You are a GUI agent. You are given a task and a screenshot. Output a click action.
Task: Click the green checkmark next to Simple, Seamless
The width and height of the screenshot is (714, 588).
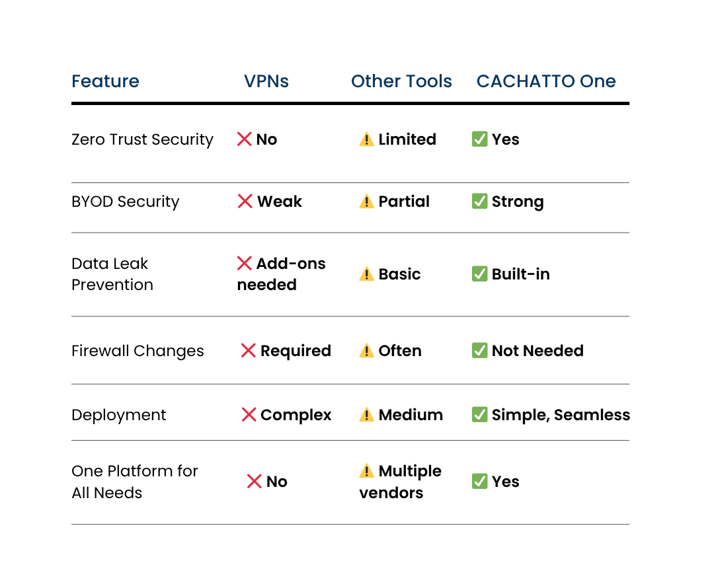click(479, 415)
